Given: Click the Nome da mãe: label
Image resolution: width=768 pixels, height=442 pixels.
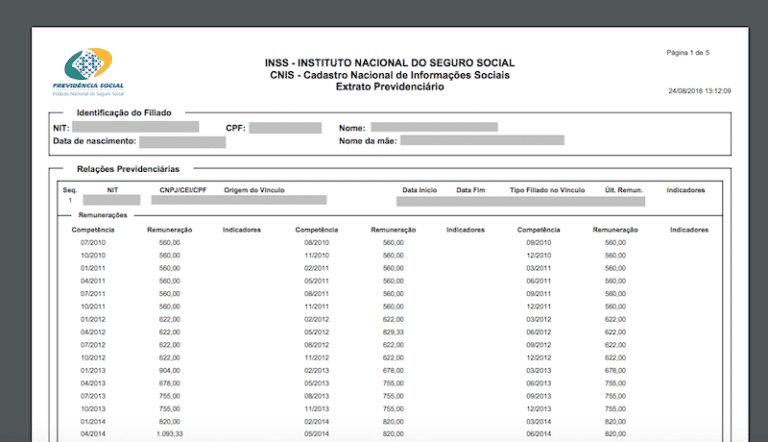Looking at the screenshot, I should (368, 141).
